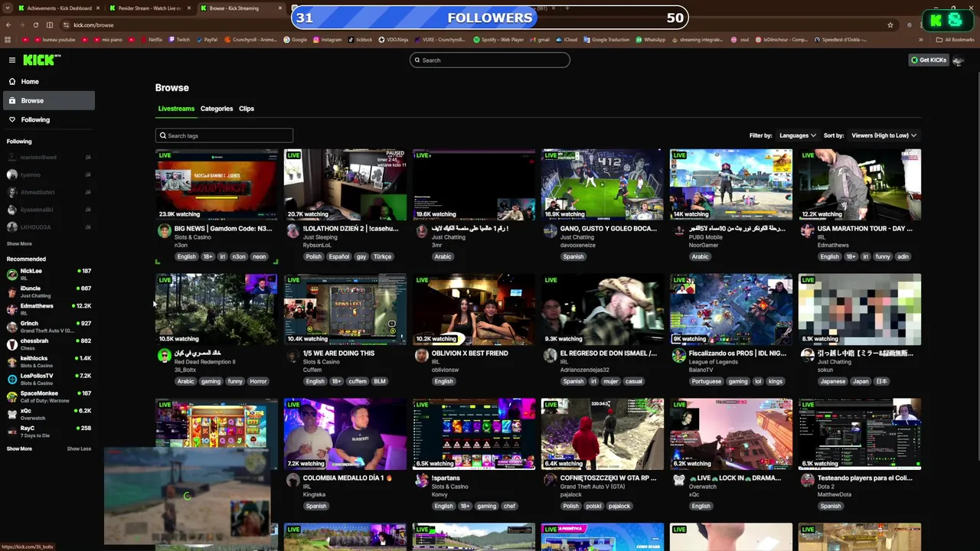Viewport: 980px width, 551px height.
Task: Click the Japan tag under sokun stream
Action: 861,382
